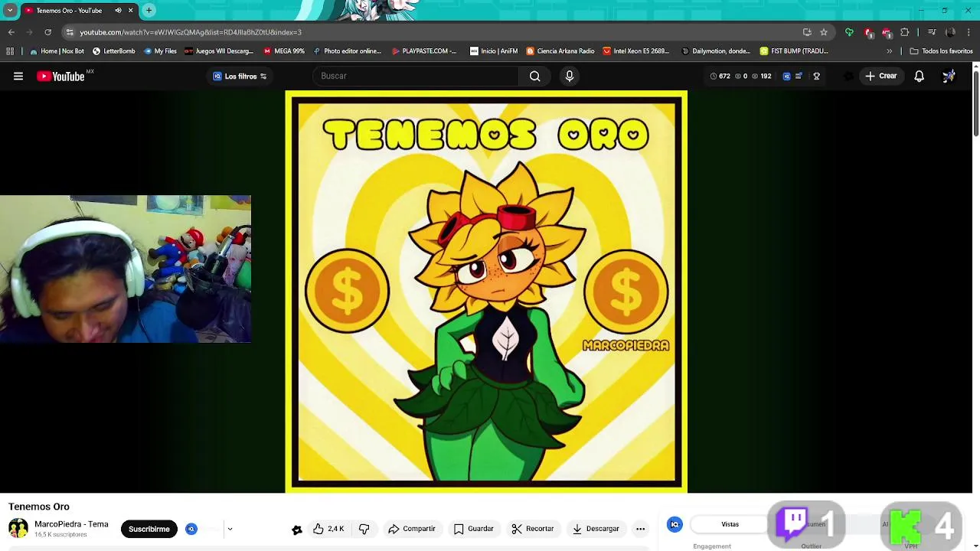The height and width of the screenshot is (551, 980).
Task: Like the video with the 2,4 K thumbs up
Action: click(x=328, y=529)
